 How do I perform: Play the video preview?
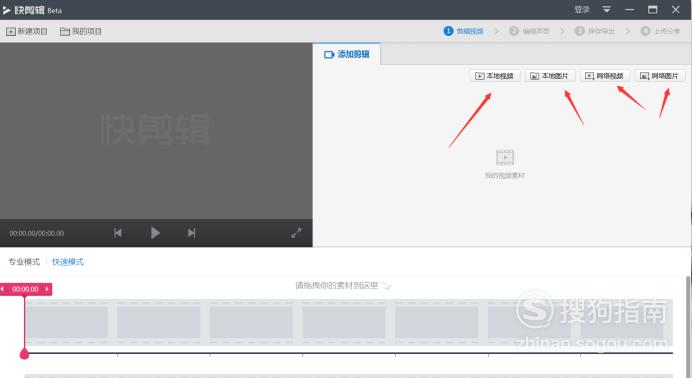[155, 232]
